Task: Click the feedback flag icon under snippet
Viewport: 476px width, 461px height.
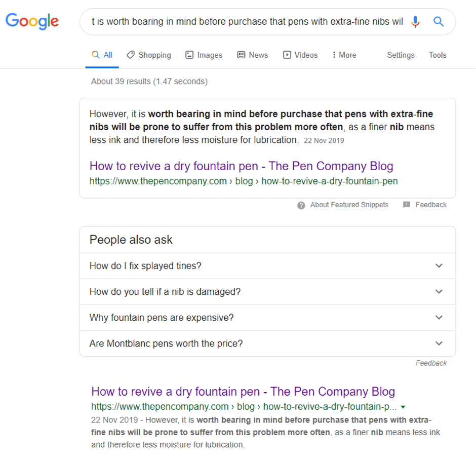Action: pyautogui.click(x=407, y=205)
